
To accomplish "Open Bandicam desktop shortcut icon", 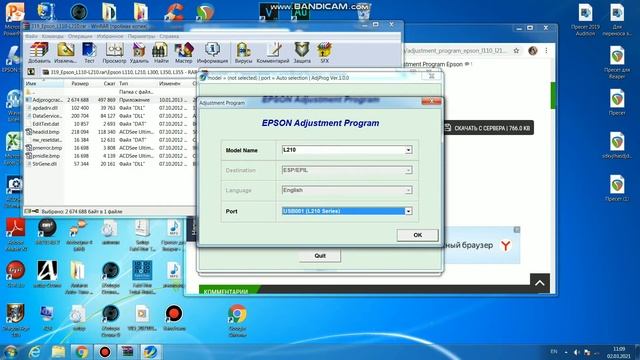I will 174,318.
